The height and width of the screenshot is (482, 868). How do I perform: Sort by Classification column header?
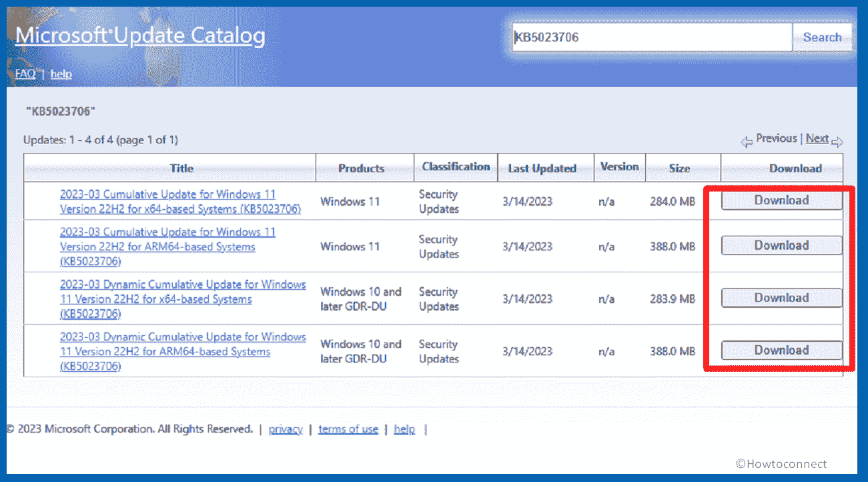456,167
